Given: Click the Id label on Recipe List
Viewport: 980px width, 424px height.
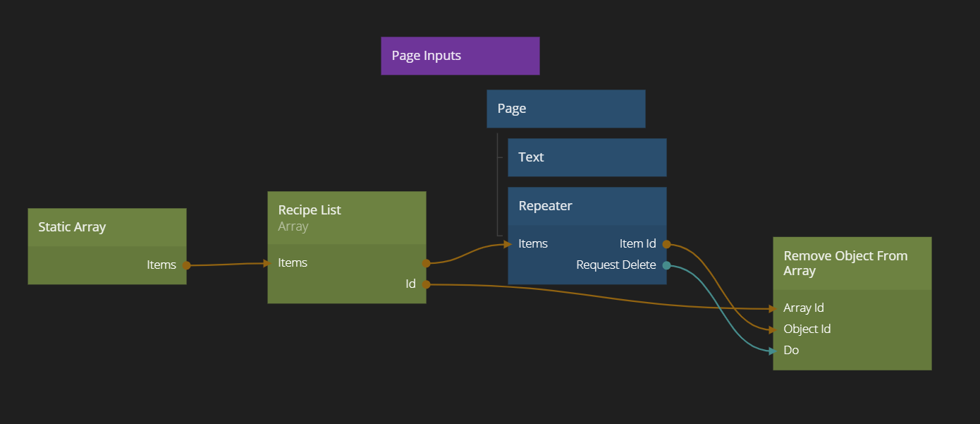Looking at the screenshot, I should point(410,284).
